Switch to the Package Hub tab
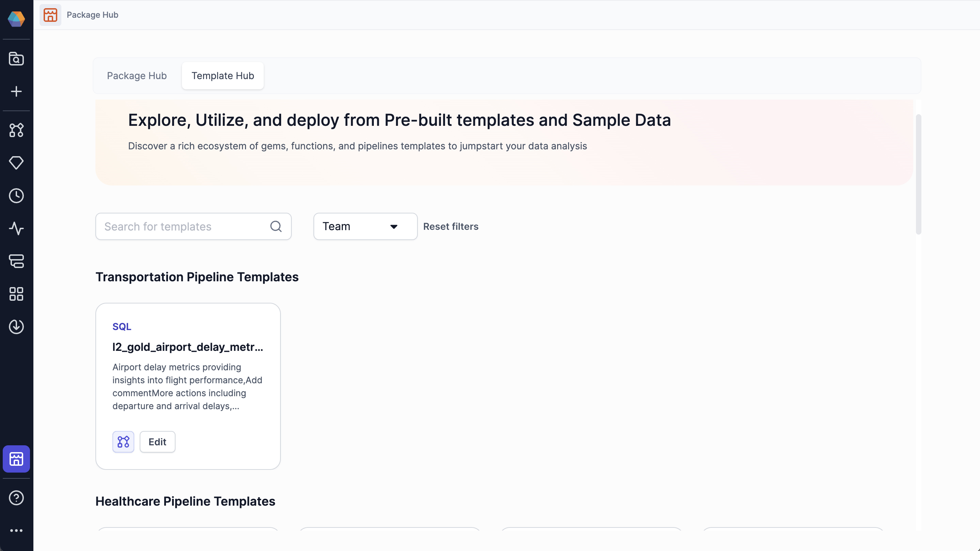This screenshot has height=551, width=980. point(137,76)
